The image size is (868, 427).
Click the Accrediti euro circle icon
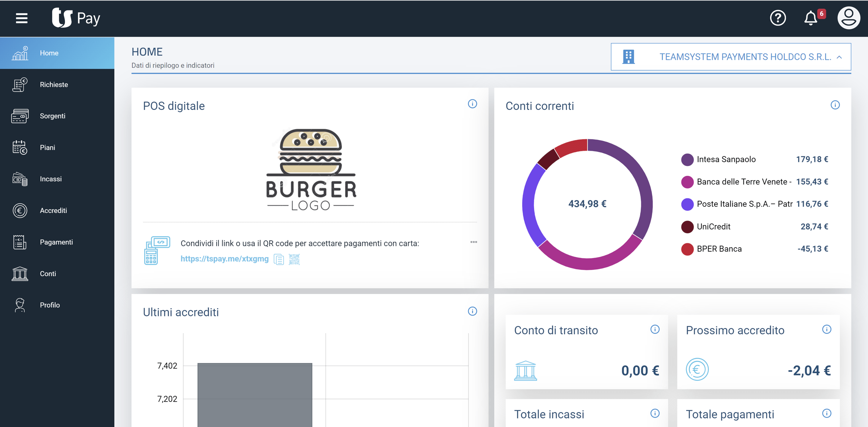(20, 211)
